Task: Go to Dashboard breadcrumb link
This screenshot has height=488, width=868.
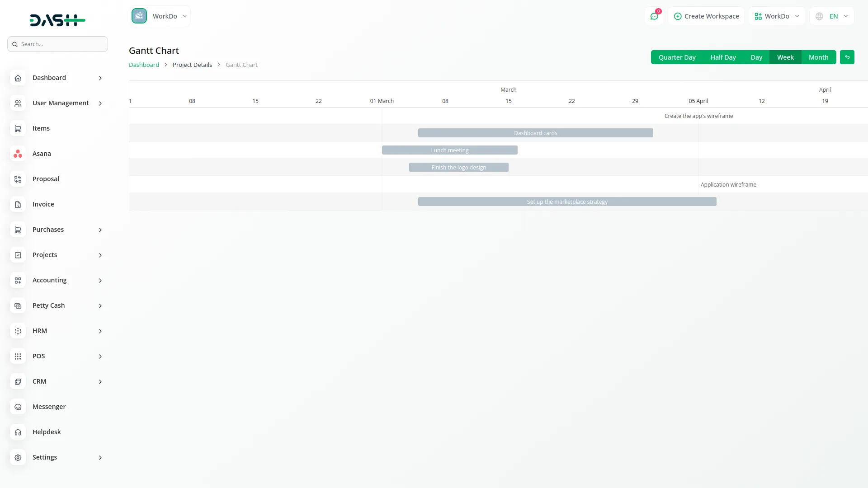Action: pyautogui.click(x=144, y=65)
